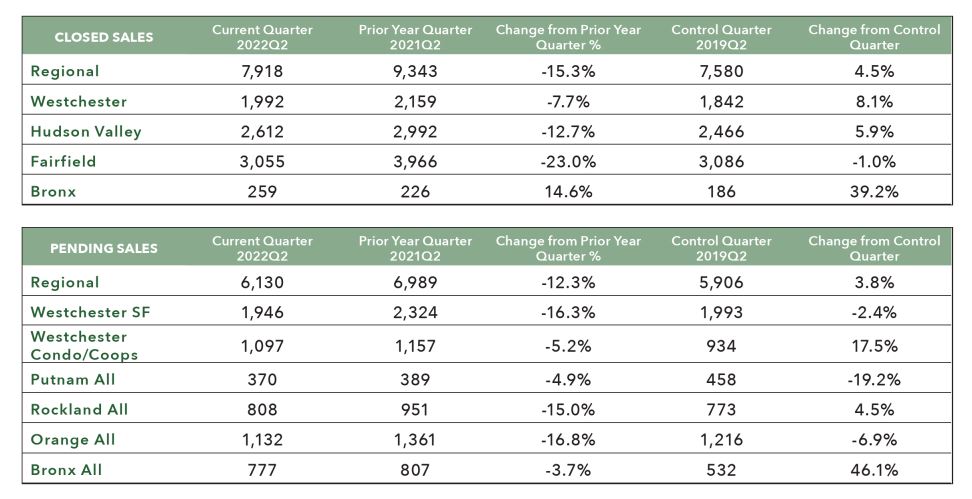The width and height of the screenshot is (972, 499).
Task: Click the Westchester Condo/Coops row label
Action: [x=84, y=346]
